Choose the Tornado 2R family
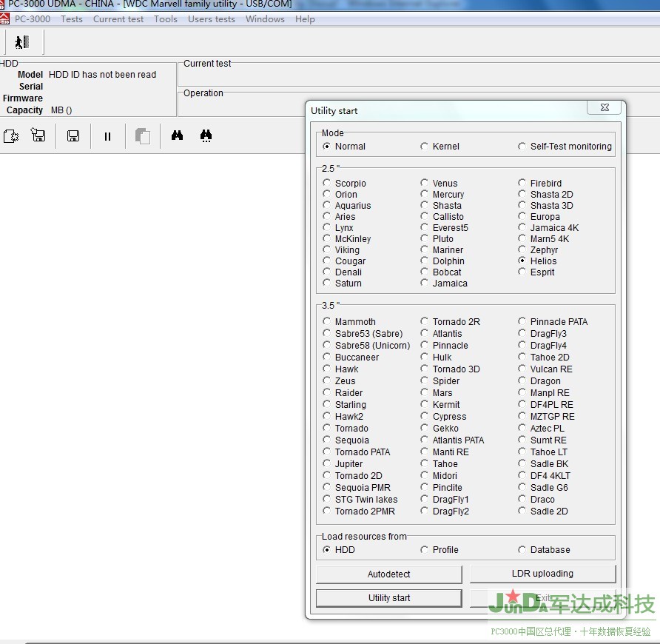Viewport: 660px width, 644px height. [x=424, y=321]
